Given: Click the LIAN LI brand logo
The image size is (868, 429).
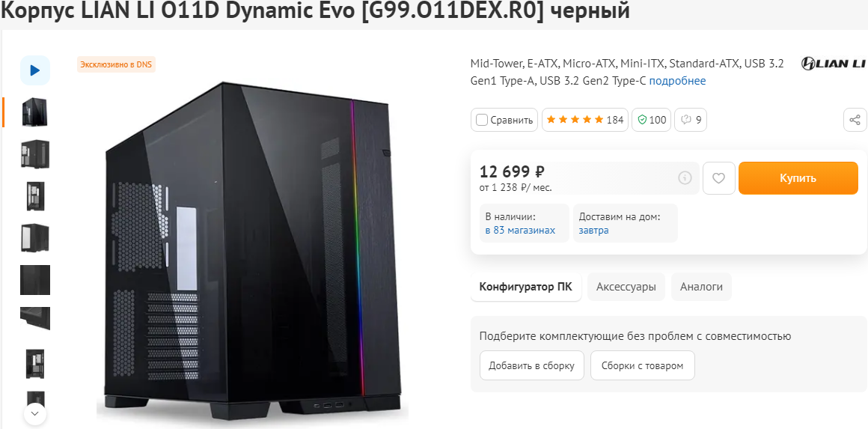Looking at the screenshot, I should click(833, 64).
